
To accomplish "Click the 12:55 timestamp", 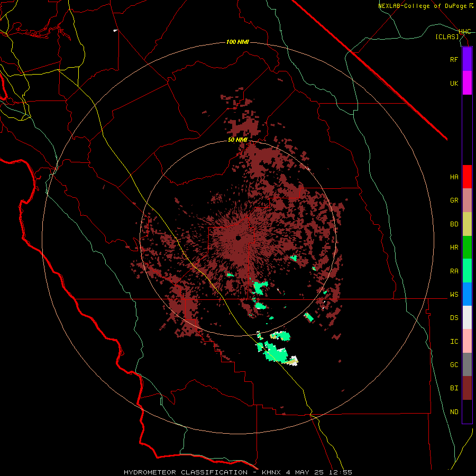I will (x=340, y=472).
